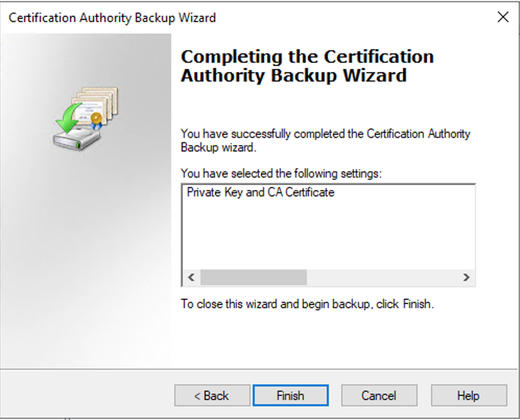The width and height of the screenshot is (520, 420).
Task: Click the 'You have selected the following settings' label
Action: coord(281,173)
